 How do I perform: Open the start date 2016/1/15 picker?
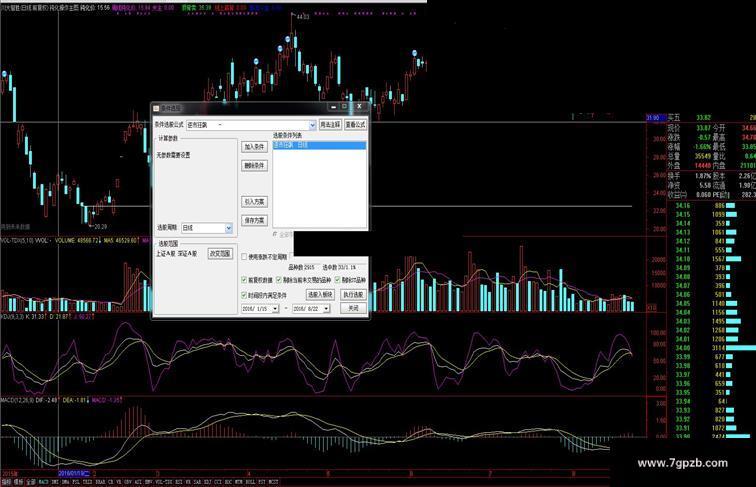click(275, 309)
